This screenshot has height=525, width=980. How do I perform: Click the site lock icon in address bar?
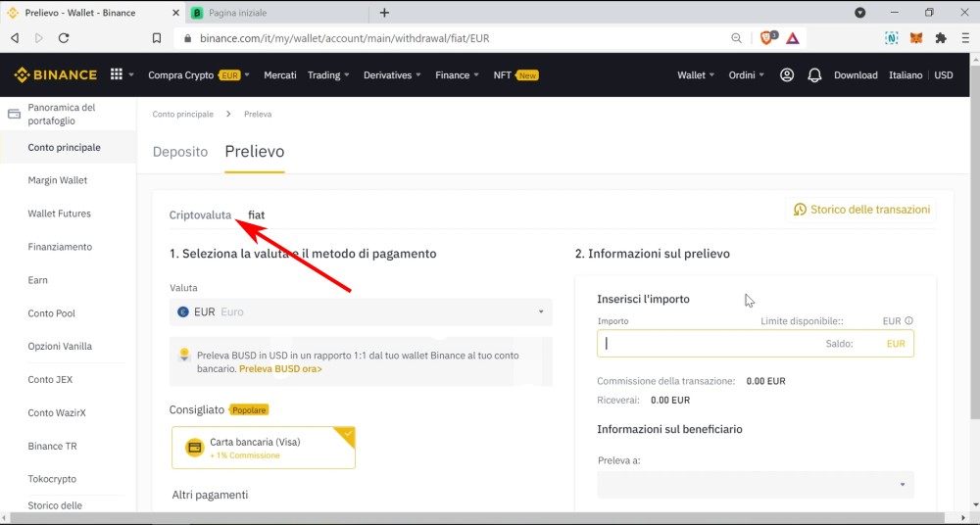pos(187,38)
